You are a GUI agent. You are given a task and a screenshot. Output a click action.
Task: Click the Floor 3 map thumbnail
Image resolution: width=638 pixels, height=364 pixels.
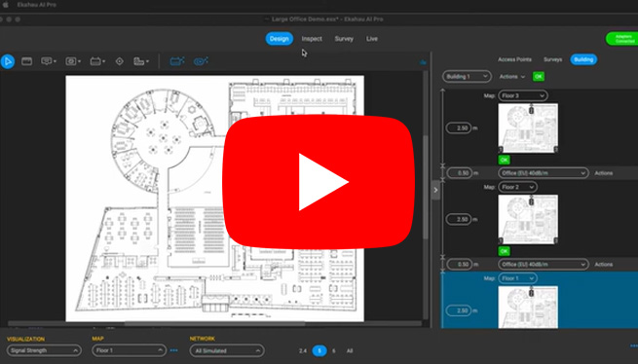(x=528, y=128)
